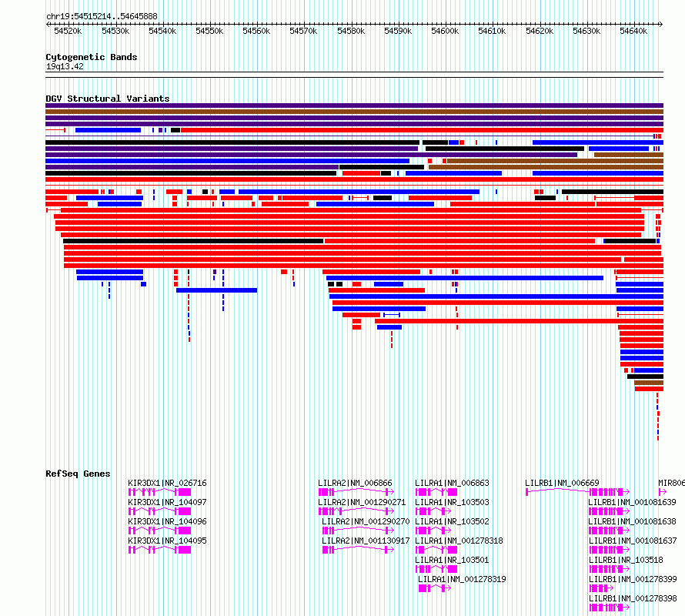
Task: Open LILRB1|NM_001081638 transcript label
Action: click(632, 521)
